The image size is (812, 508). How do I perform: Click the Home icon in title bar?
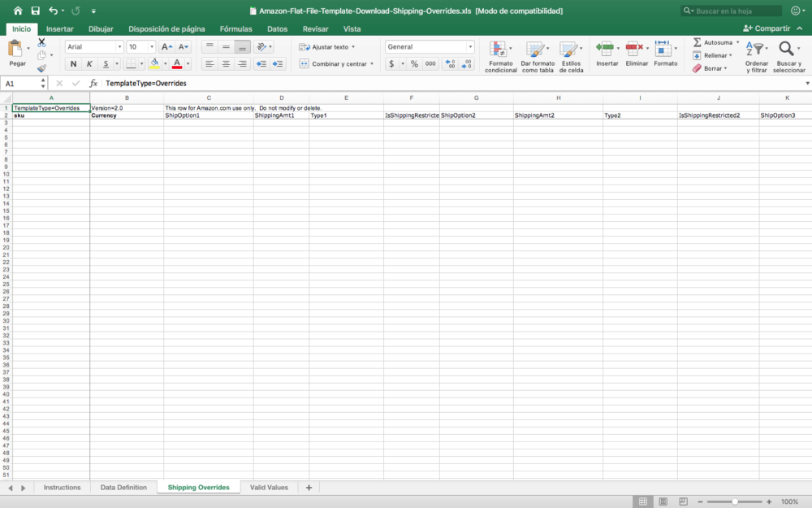[18, 11]
